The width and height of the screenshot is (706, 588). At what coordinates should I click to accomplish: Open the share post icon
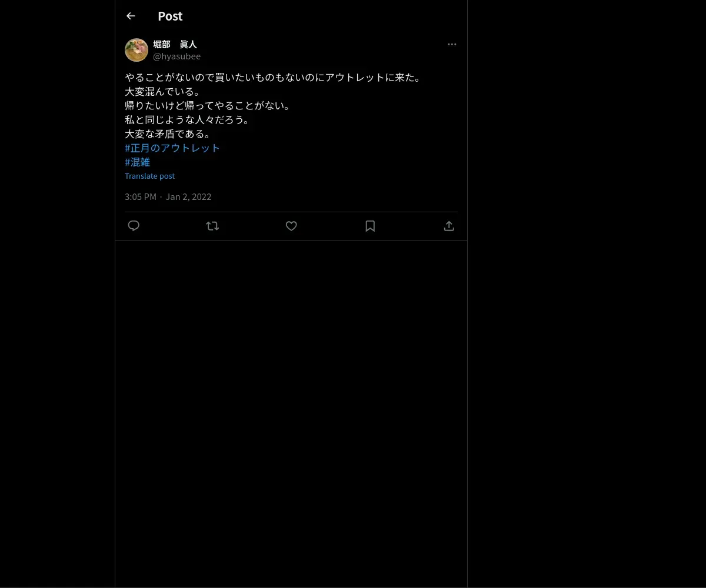449,226
